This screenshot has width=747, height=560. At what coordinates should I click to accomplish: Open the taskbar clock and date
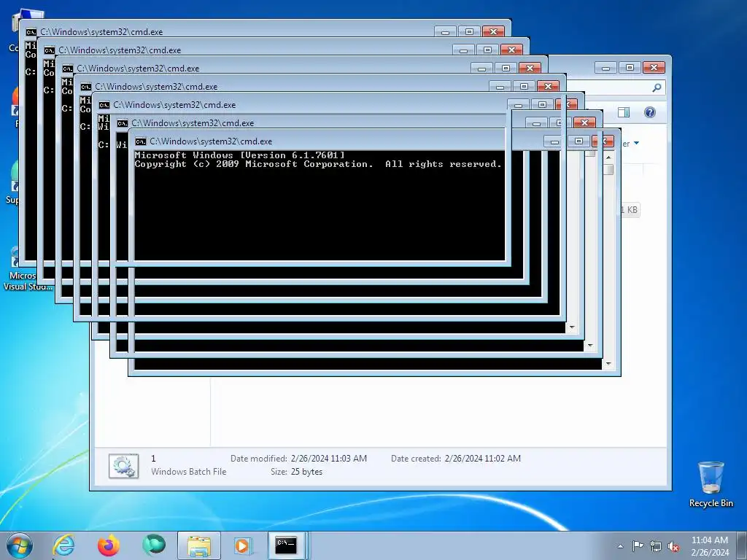709,546
